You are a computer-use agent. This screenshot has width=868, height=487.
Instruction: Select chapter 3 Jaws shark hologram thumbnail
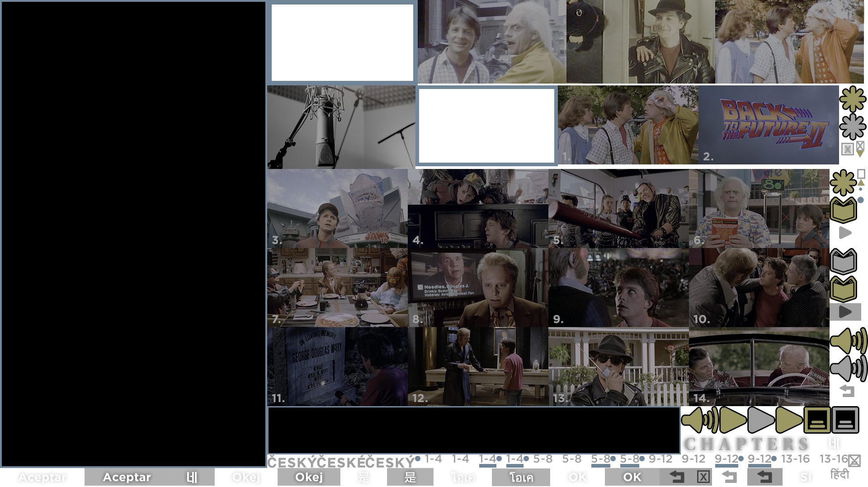pyautogui.click(x=337, y=209)
